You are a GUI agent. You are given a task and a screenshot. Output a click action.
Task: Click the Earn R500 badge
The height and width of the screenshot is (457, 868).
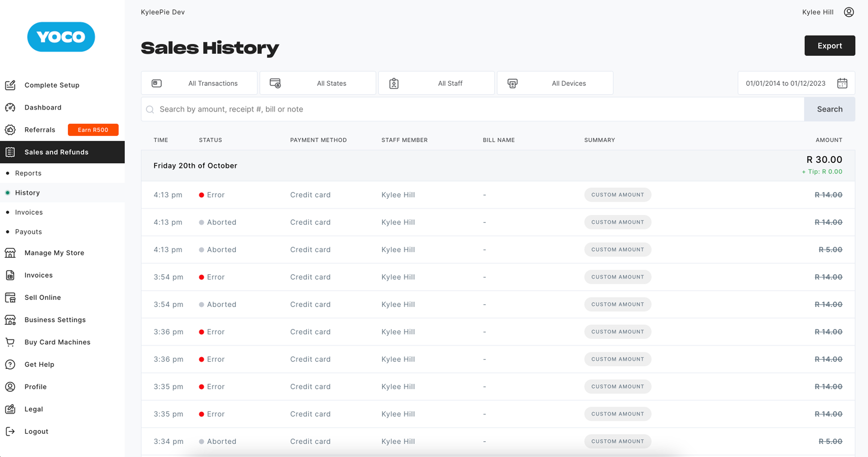(x=93, y=129)
